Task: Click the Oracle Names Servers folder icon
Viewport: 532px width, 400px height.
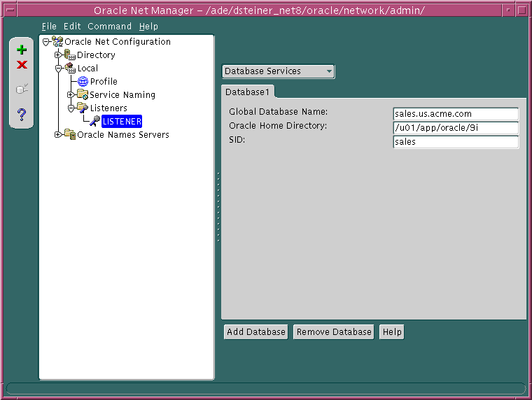Action: pos(70,134)
